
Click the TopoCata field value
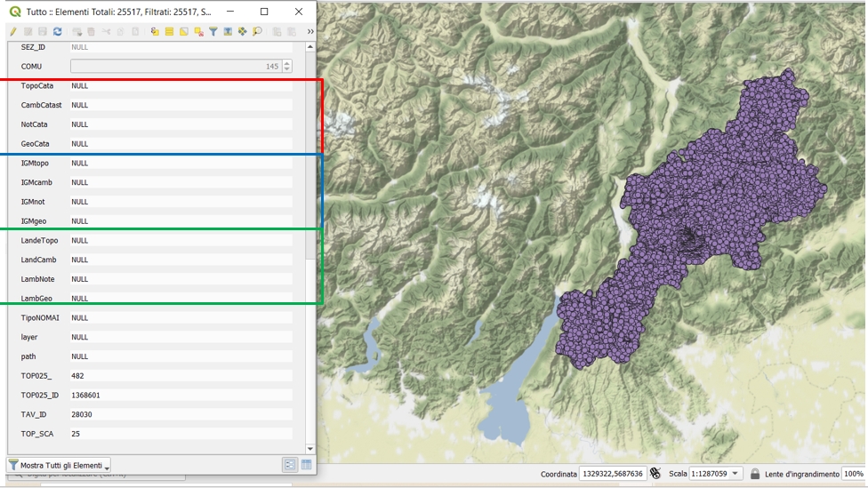coord(180,86)
